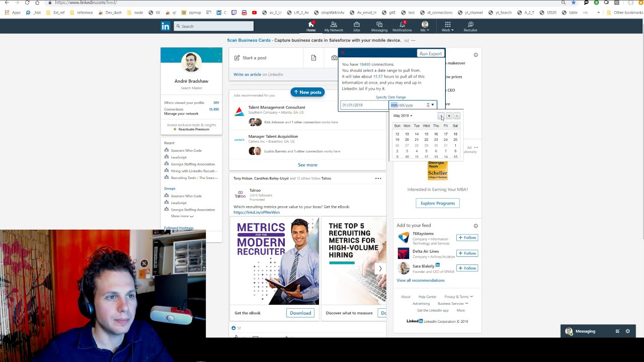
Task: Click View all recommendations
Action: 421,281
